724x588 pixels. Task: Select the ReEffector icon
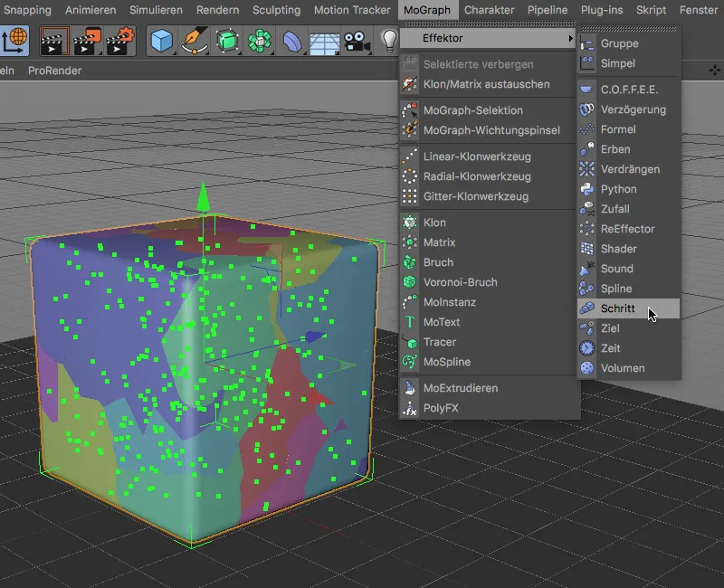pyautogui.click(x=586, y=229)
